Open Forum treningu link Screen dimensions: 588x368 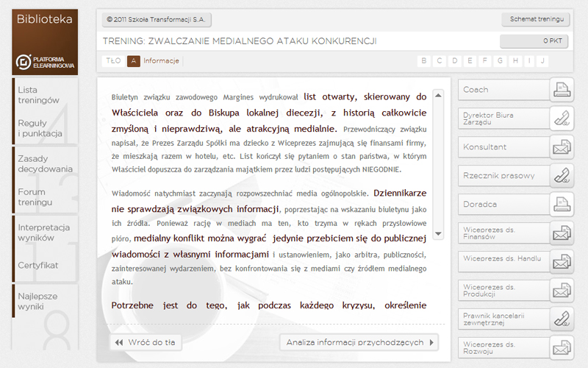tap(35, 197)
